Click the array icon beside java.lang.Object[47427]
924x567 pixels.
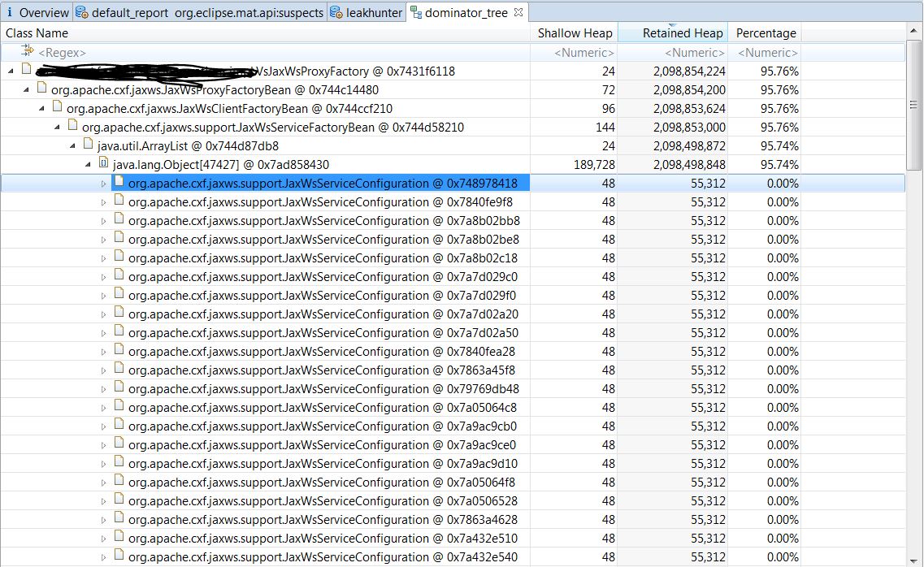102,164
